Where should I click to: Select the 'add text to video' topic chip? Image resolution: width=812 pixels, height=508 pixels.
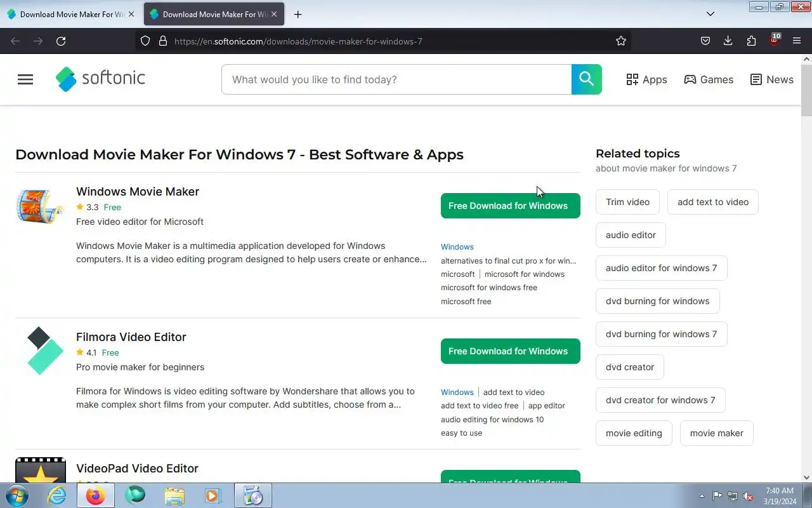point(713,202)
